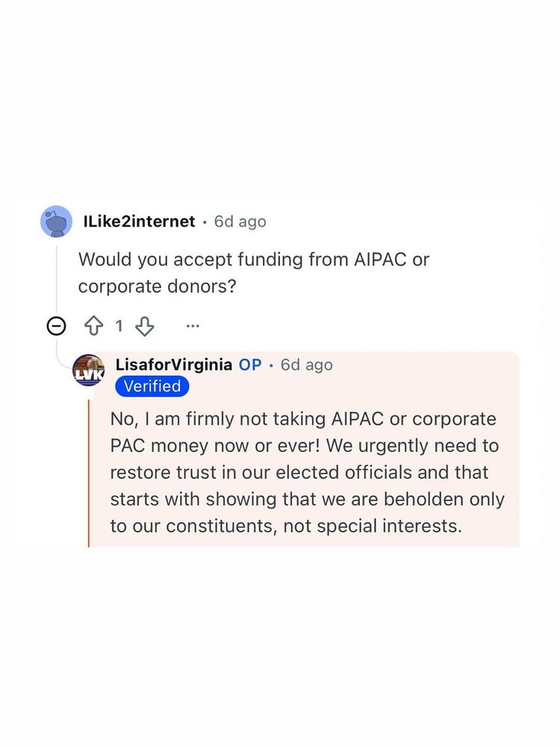Viewport: 560px width, 747px height.
Task: Open the ILike2internet username link
Action: pyautogui.click(x=140, y=222)
